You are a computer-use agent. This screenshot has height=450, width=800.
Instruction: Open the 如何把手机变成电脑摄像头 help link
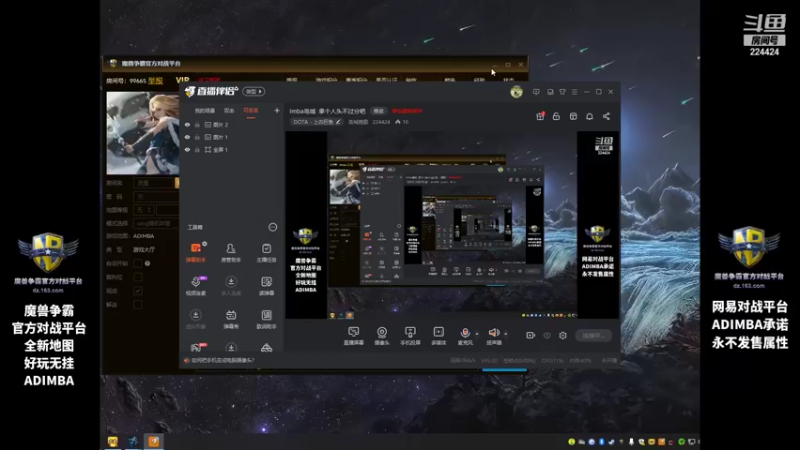coord(222,360)
